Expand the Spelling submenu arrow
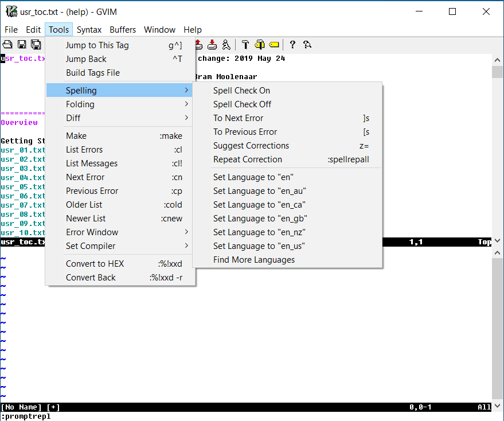The height and width of the screenshot is (421, 504). pos(186,91)
